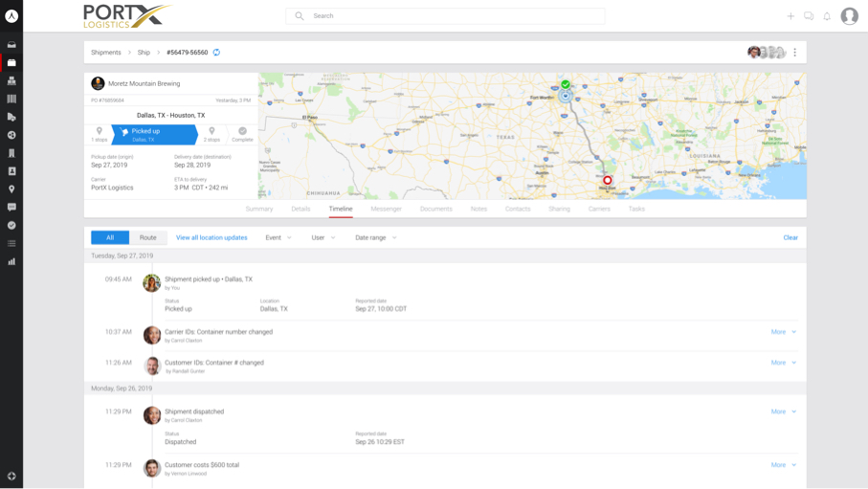Click the plus add icon in the header
This screenshot has width=868, height=489.
click(790, 16)
